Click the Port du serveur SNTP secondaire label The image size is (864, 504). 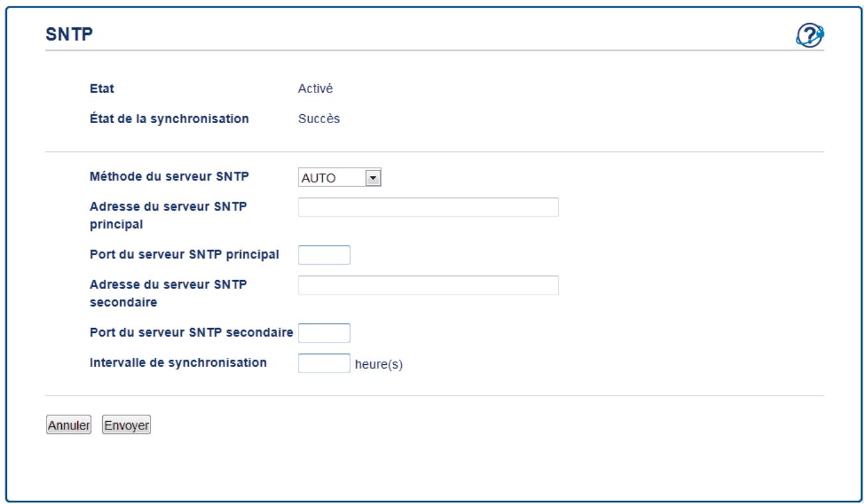pyautogui.click(x=191, y=332)
